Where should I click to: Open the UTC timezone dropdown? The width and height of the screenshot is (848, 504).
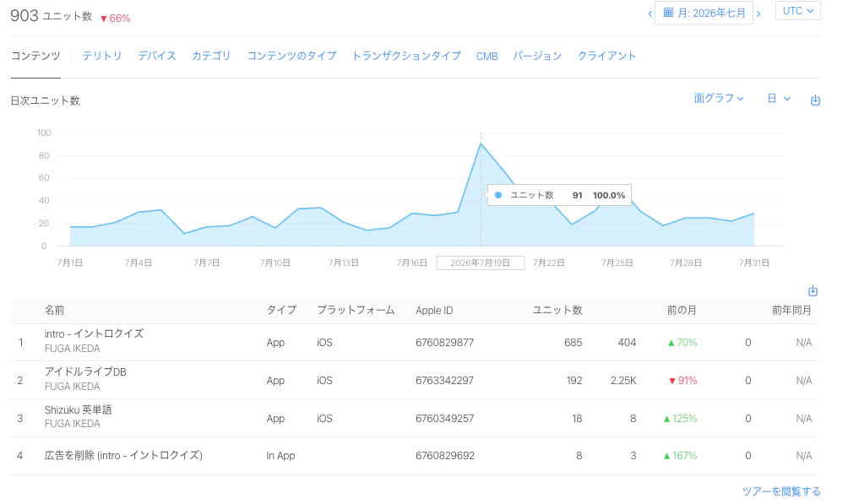coord(797,11)
